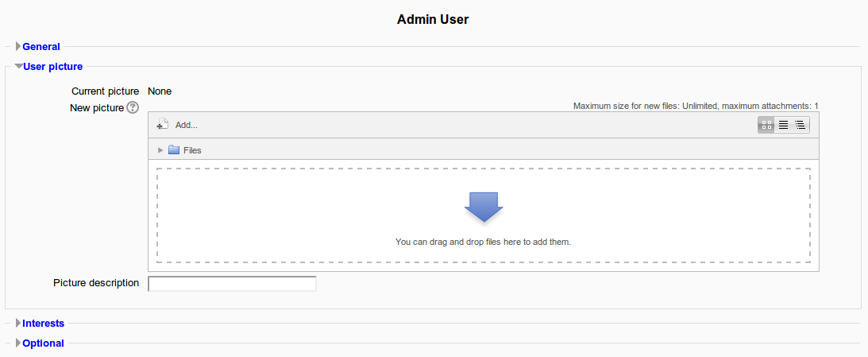
Task: Switch file manager to tree view
Action: pyautogui.click(x=800, y=125)
